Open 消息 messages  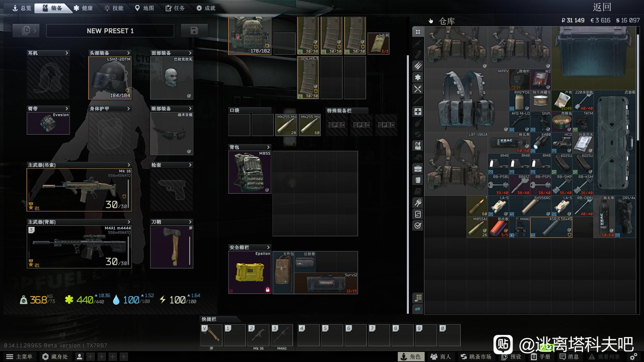569,357
